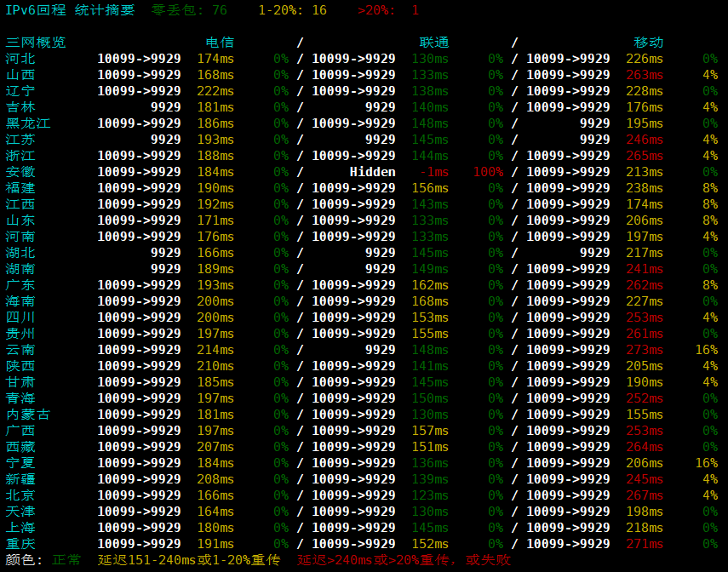The image size is (728, 572).
Task: Click 171ms telecom latency in 山东 row
Action: point(215,220)
